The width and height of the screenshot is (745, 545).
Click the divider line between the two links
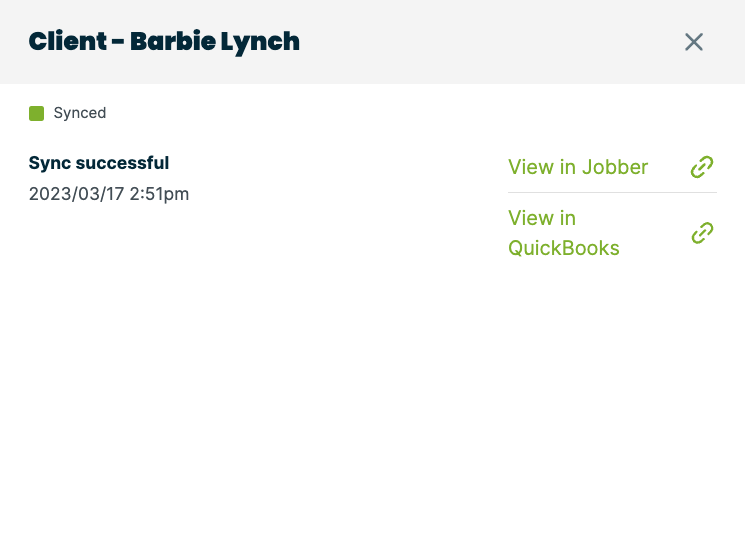612,192
